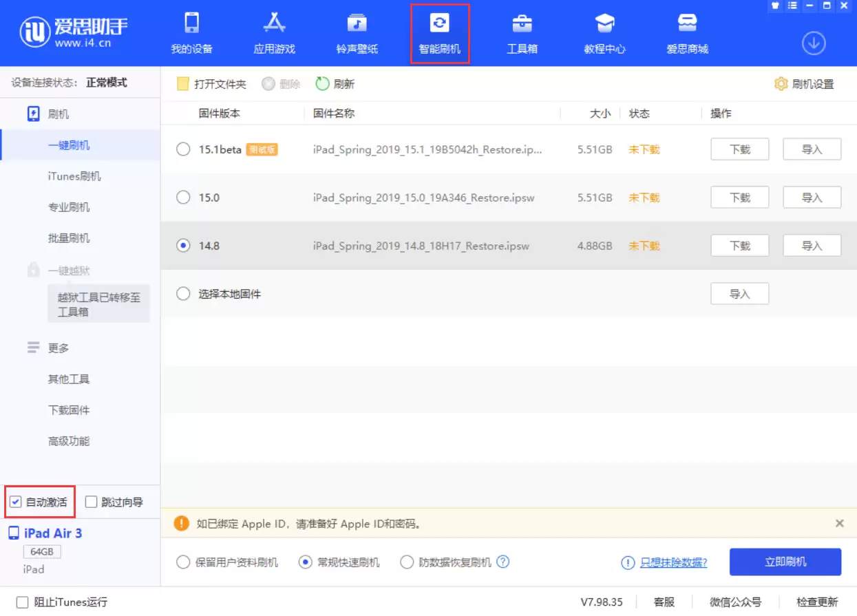Click the 删除 delete icon
Image resolution: width=857 pixels, height=616 pixels.
[x=268, y=84]
